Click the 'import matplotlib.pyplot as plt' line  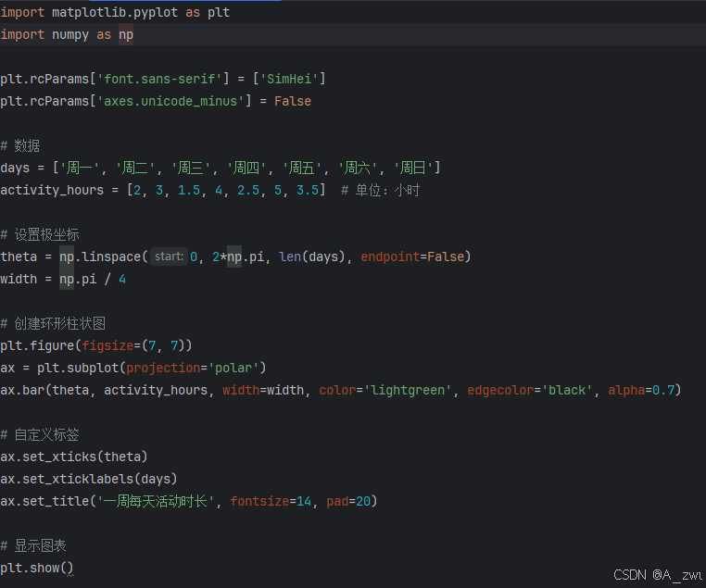pyautogui.click(x=115, y=13)
